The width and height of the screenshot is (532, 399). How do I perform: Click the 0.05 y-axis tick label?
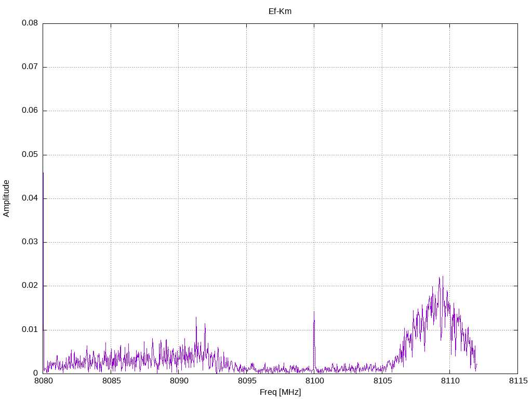click(x=30, y=155)
